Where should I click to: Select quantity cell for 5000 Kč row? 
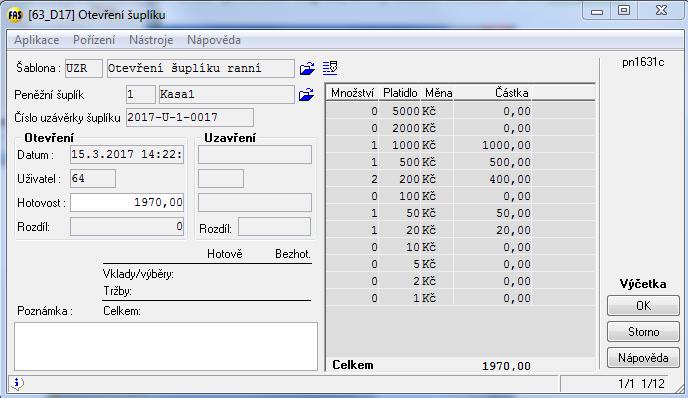pyautogui.click(x=352, y=111)
